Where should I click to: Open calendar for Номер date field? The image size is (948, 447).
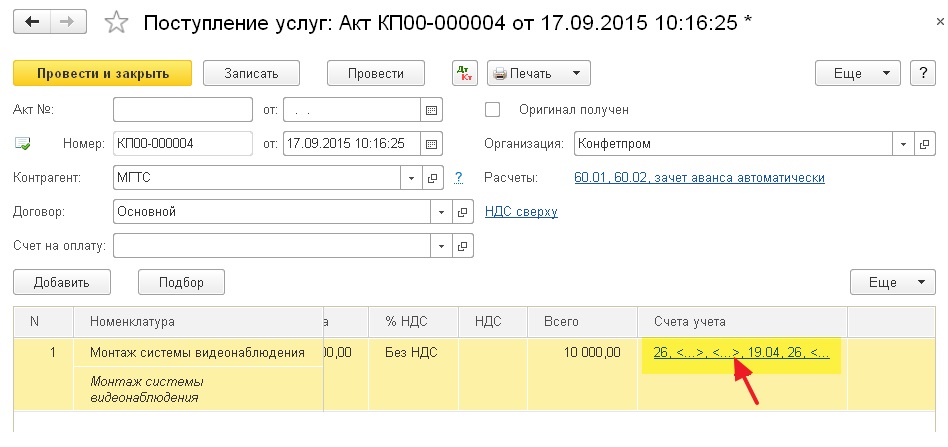pos(431,144)
